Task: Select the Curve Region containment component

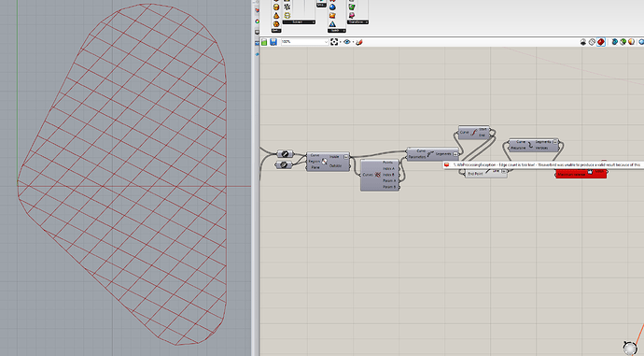Action: [329, 162]
